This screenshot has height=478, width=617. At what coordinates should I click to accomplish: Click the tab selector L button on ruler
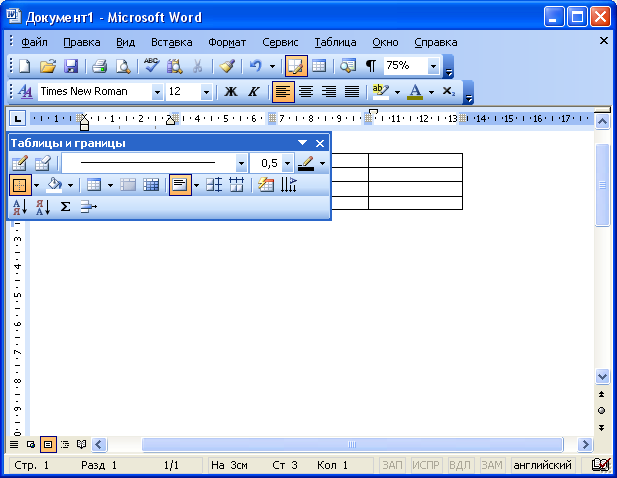[17, 118]
